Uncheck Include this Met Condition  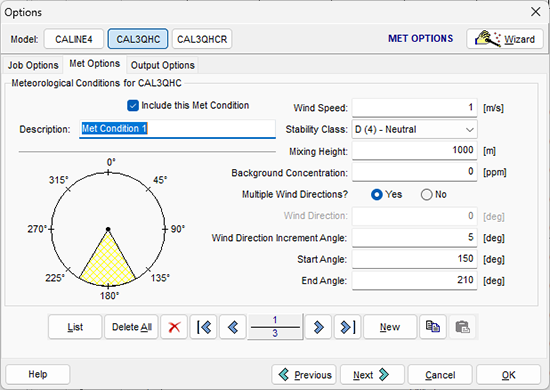coord(133,106)
